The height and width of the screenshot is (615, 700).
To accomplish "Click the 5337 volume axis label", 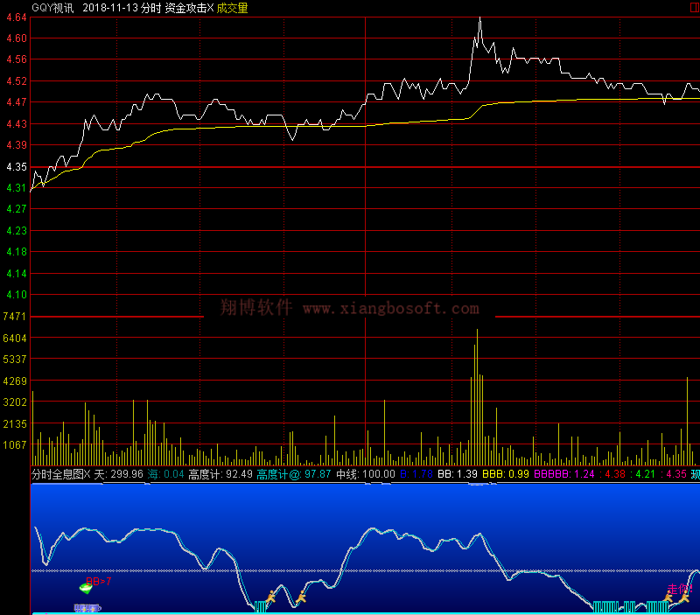I will tap(15, 360).
